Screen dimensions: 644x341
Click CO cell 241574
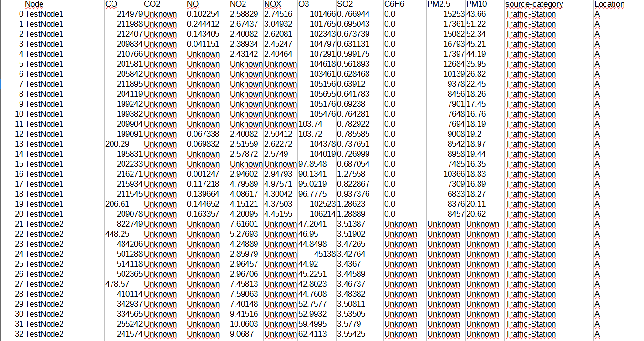[123, 334]
